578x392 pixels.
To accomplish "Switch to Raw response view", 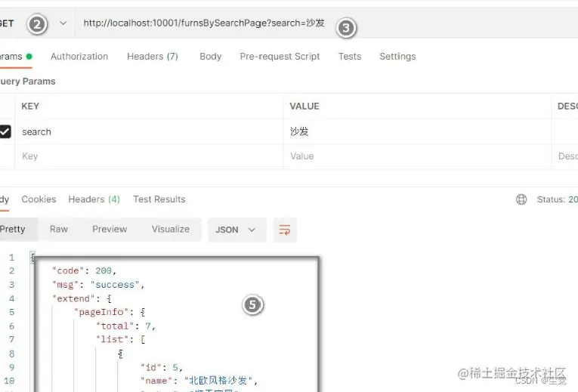I will 59,229.
